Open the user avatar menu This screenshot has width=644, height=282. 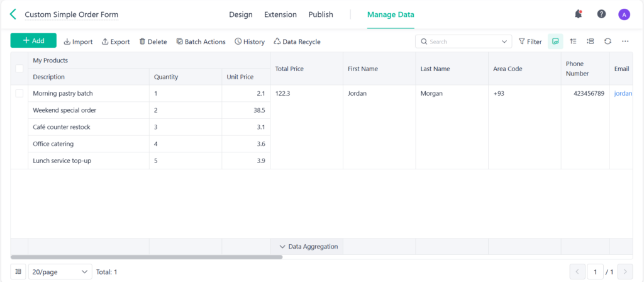[624, 14]
